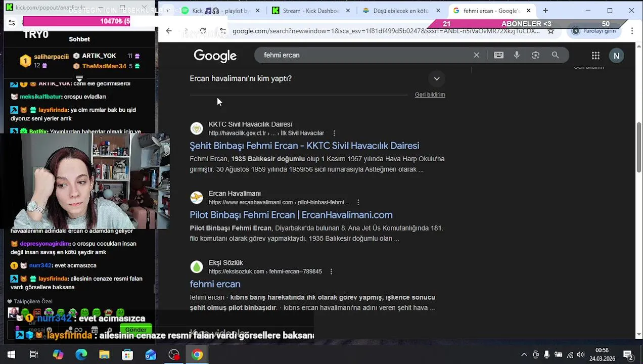Open site settings in Kick popout window
Screen dimensions: 643x364
[12, 22]
